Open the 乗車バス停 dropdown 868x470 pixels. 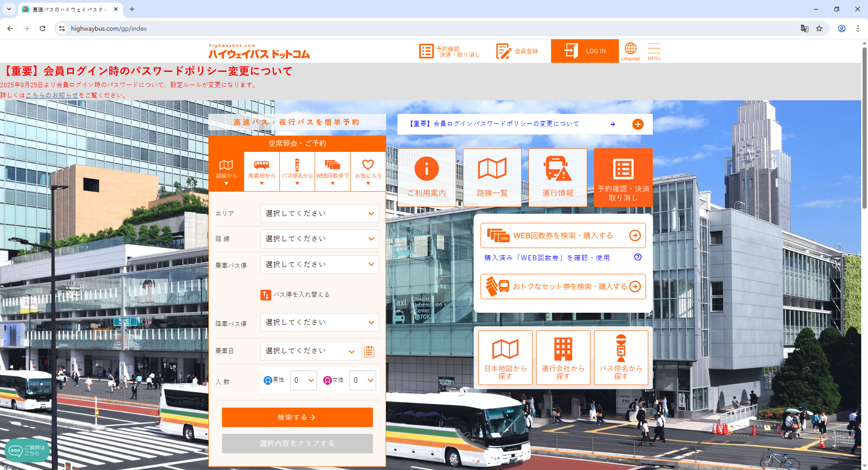320,264
